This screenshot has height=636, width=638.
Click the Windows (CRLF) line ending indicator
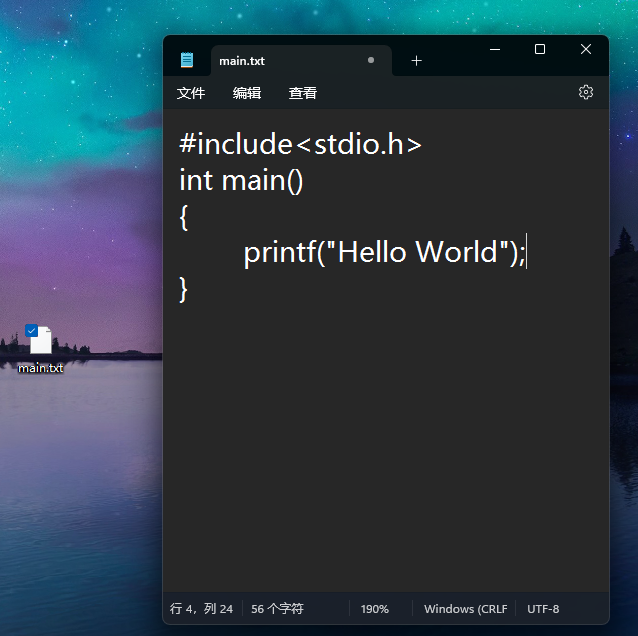(465, 608)
